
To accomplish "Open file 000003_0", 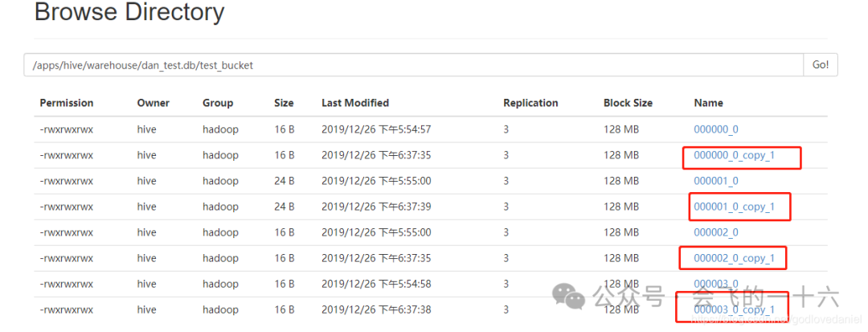I will (x=715, y=284).
